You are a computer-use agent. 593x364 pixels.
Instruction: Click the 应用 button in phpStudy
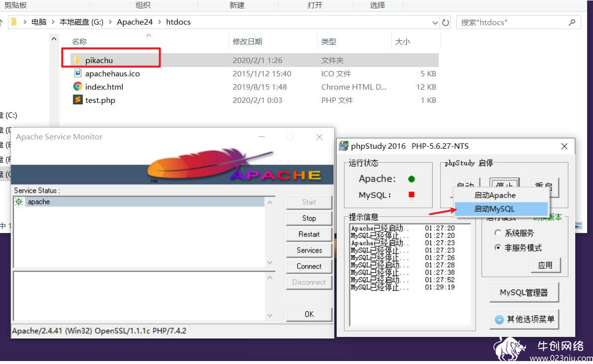pos(545,265)
